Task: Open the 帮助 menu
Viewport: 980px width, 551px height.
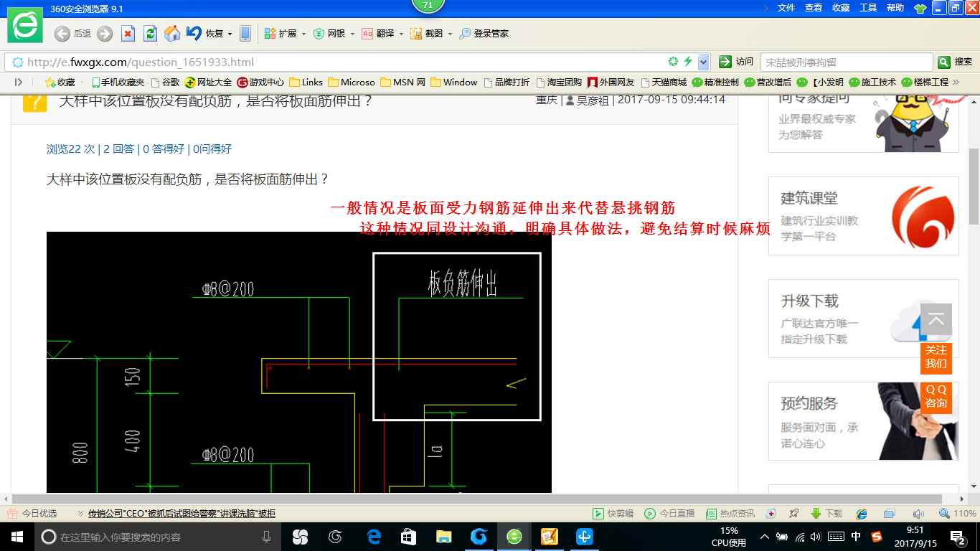Action: (x=895, y=7)
